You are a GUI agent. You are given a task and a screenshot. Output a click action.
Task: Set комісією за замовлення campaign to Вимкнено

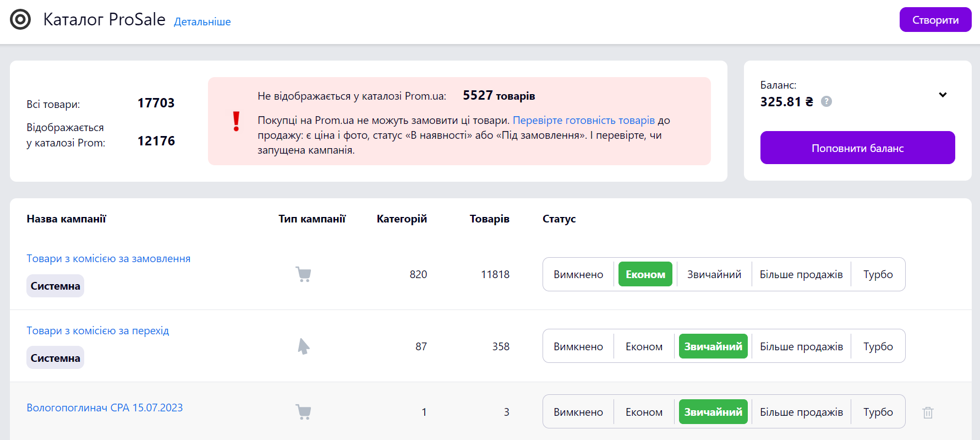[x=578, y=274]
